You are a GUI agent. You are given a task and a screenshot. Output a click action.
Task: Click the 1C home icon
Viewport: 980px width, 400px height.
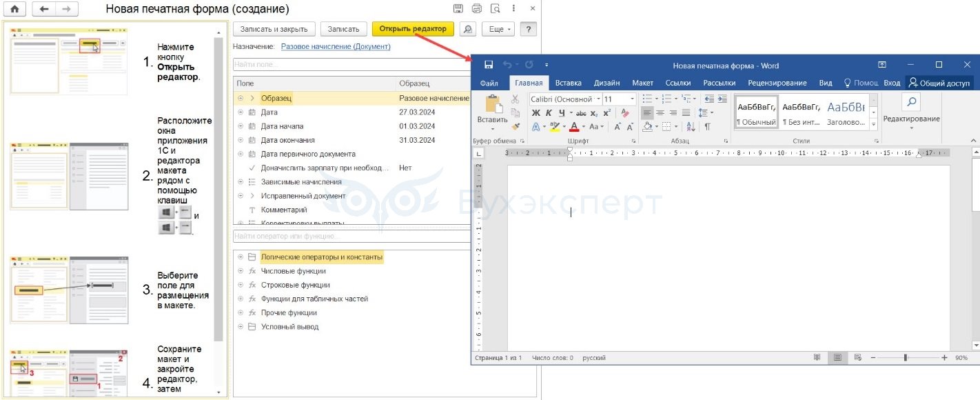click(15, 9)
